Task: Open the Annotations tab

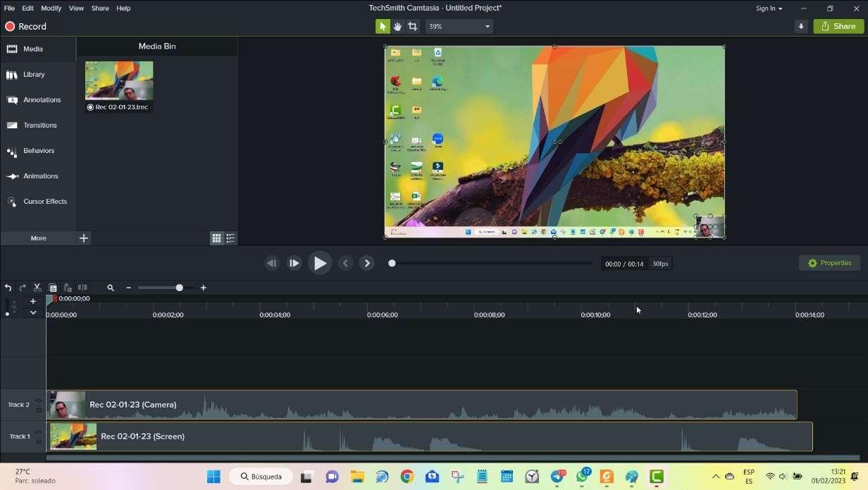Action: click(x=38, y=100)
